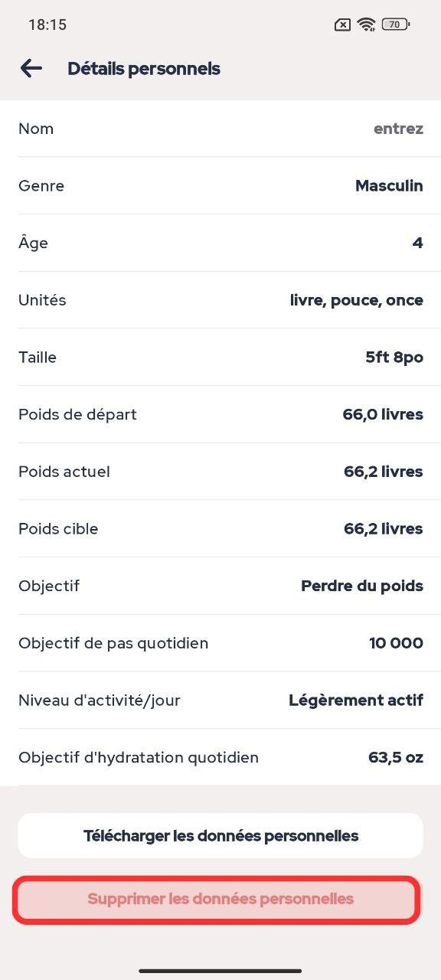Tap the back arrow icon
441x980 pixels.
(x=31, y=68)
